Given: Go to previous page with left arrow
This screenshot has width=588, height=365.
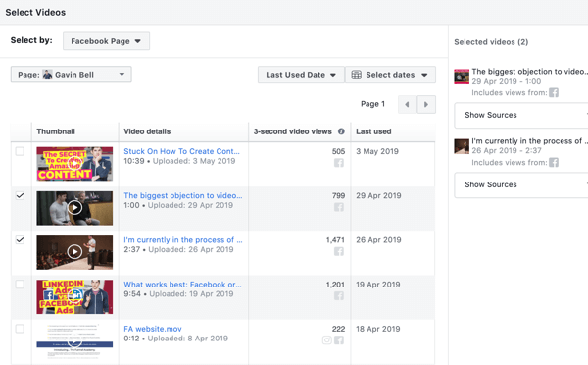Looking at the screenshot, I should coord(407,104).
